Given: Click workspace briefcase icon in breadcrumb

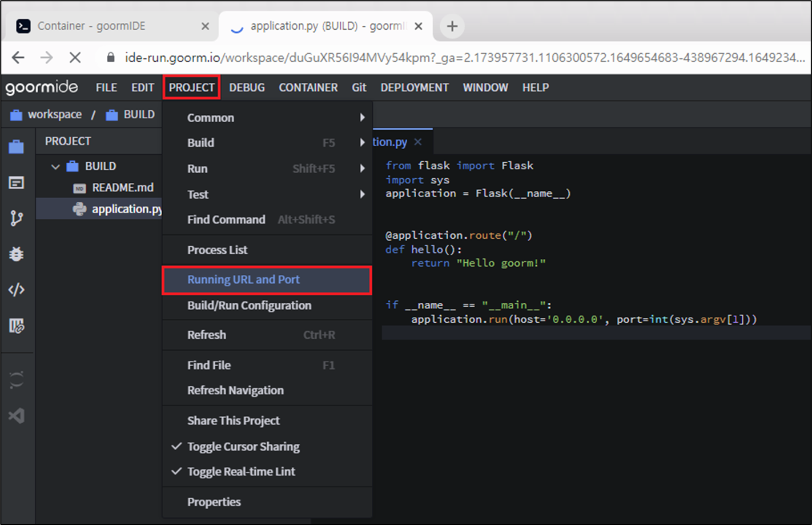Looking at the screenshot, I should (x=17, y=115).
